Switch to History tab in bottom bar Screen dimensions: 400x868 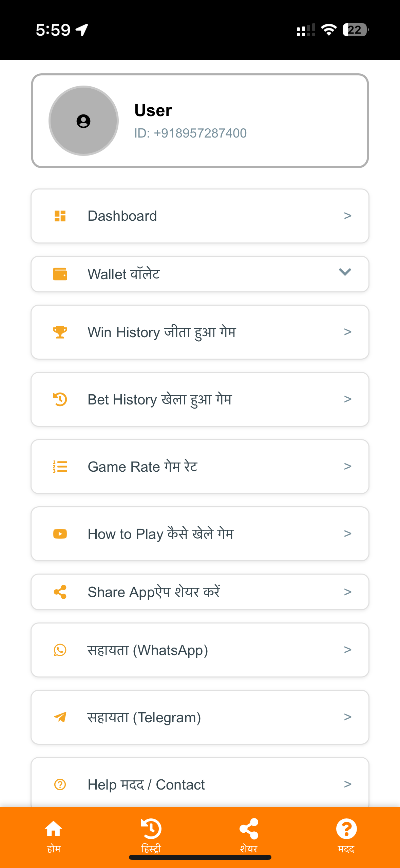click(151, 835)
